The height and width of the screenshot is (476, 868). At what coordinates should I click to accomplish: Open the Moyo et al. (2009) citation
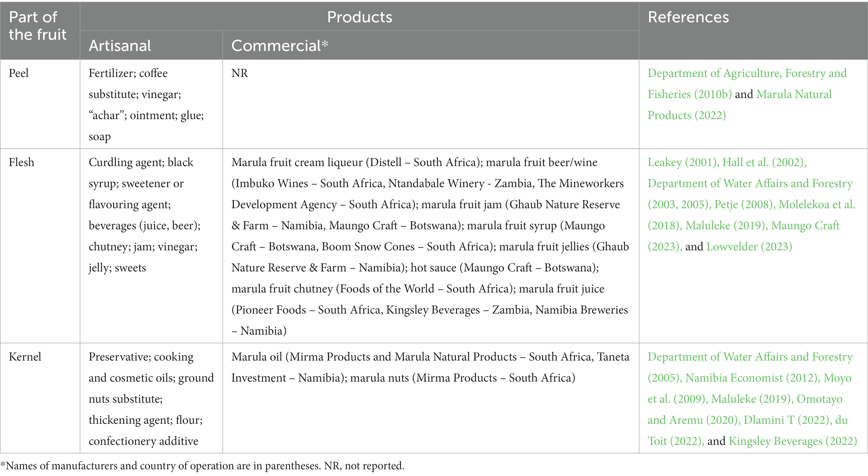[x=749, y=389]
